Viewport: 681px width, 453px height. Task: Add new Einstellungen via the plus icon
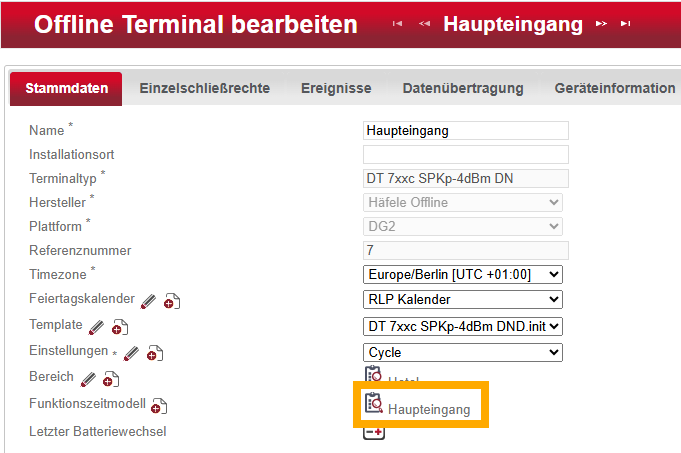click(155, 353)
